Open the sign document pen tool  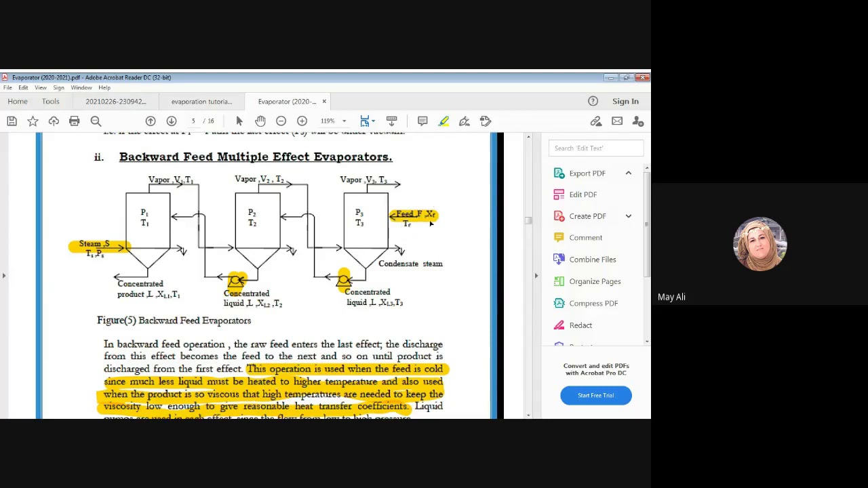465,121
